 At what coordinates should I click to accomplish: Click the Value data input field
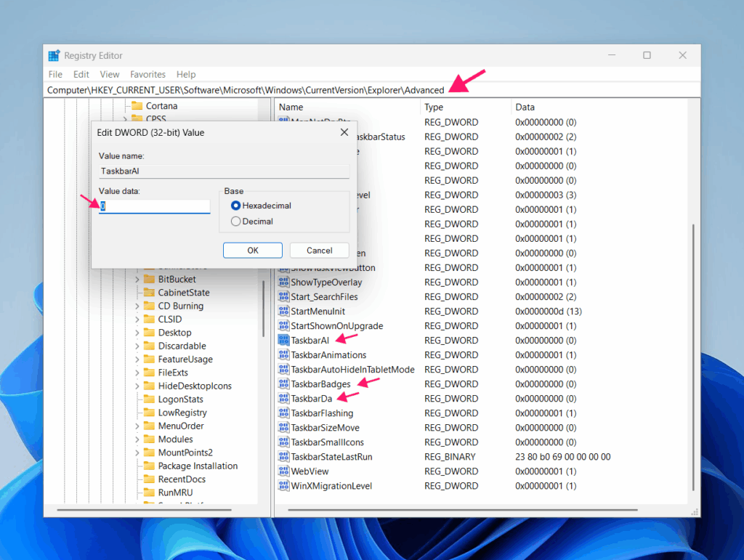[155, 206]
